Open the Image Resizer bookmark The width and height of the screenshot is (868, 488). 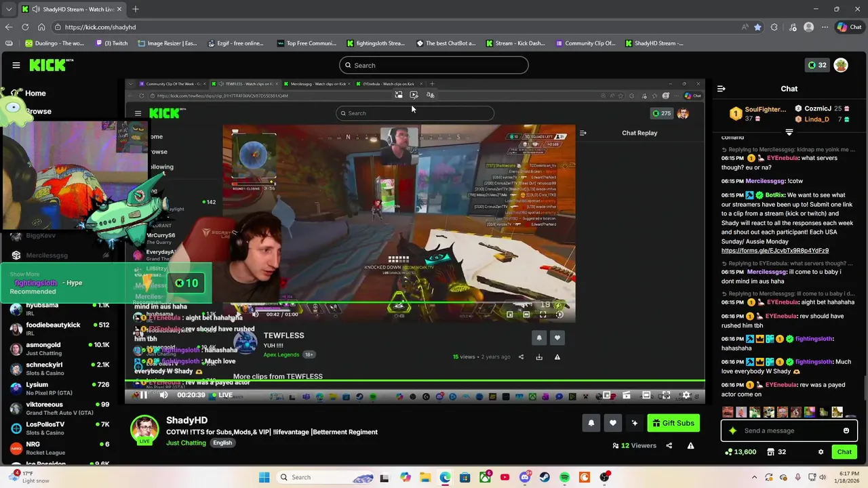(167, 43)
